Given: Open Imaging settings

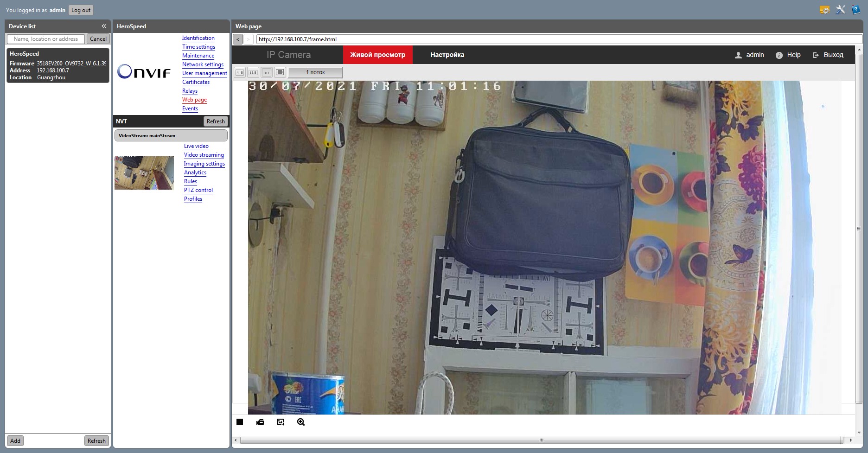Looking at the screenshot, I should 204,164.
